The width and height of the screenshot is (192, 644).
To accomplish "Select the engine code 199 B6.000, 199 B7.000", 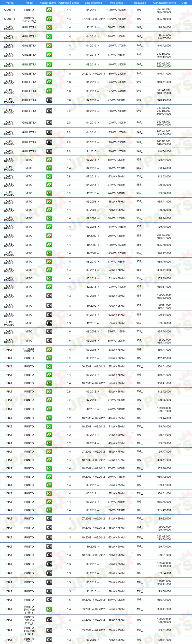I will (x=164, y=409).
